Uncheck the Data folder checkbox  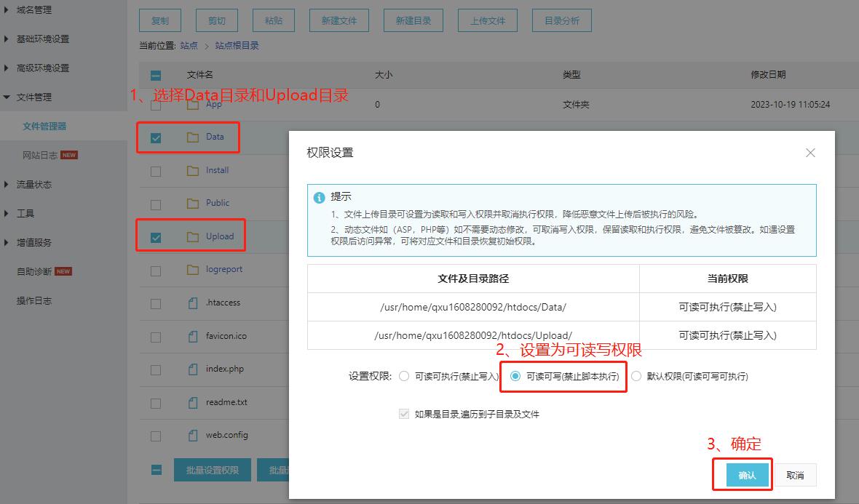pyautogui.click(x=156, y=137)
